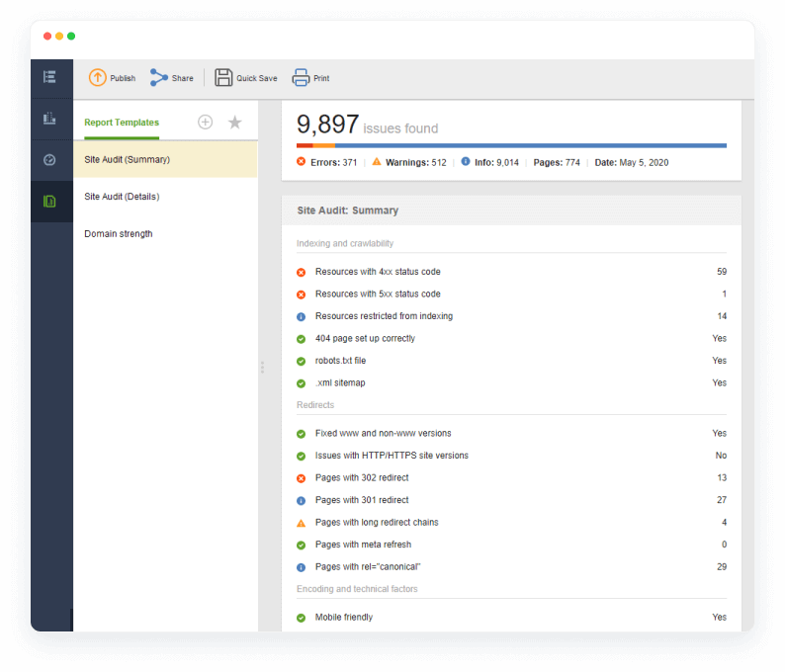This screenshot has height=672, width=785.
Task: Click 'robots.txt file' row text
Action: tap(340, 361)
